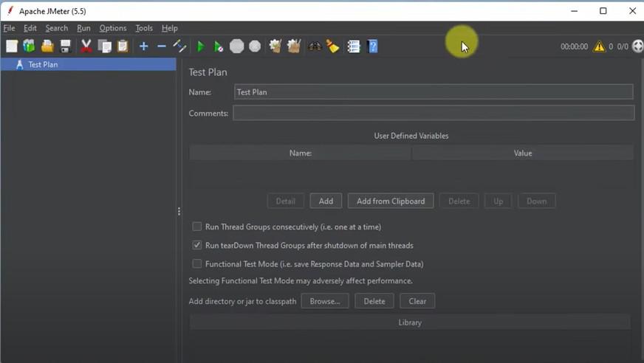Click the Add from Clipboard button
The width and height of the screenshot is (644, 363).
coord(391,201)
